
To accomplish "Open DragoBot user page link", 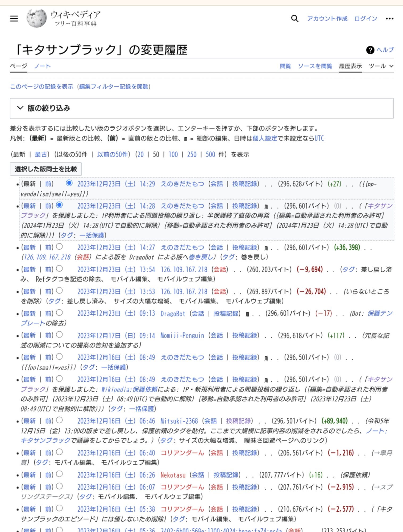I will (x=173, y=314).
